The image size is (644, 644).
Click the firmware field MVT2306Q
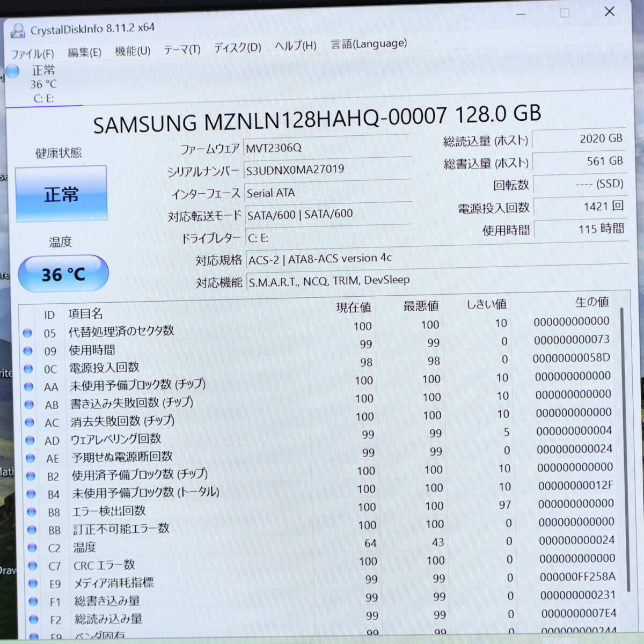pos(327,147)
